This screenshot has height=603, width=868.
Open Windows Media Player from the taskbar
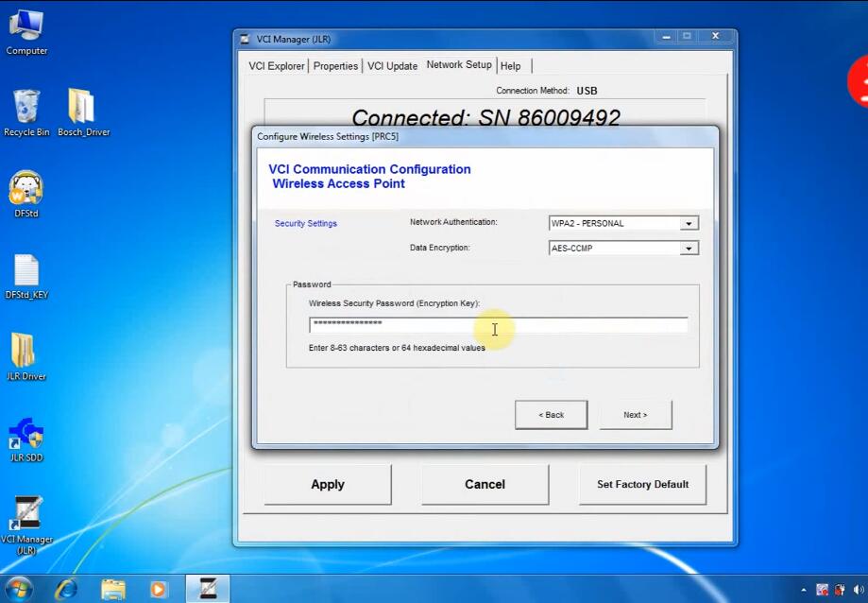(x=159, y=589)
